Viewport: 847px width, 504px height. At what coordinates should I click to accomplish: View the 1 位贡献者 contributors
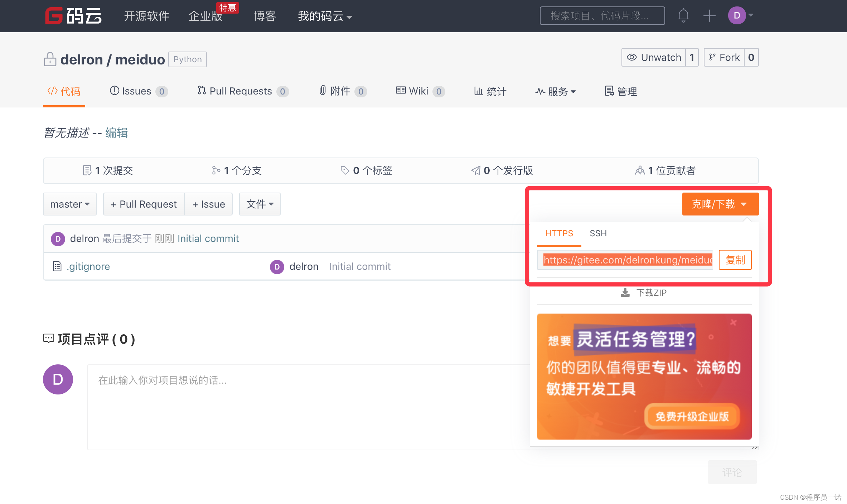click(x=665, y=170)
